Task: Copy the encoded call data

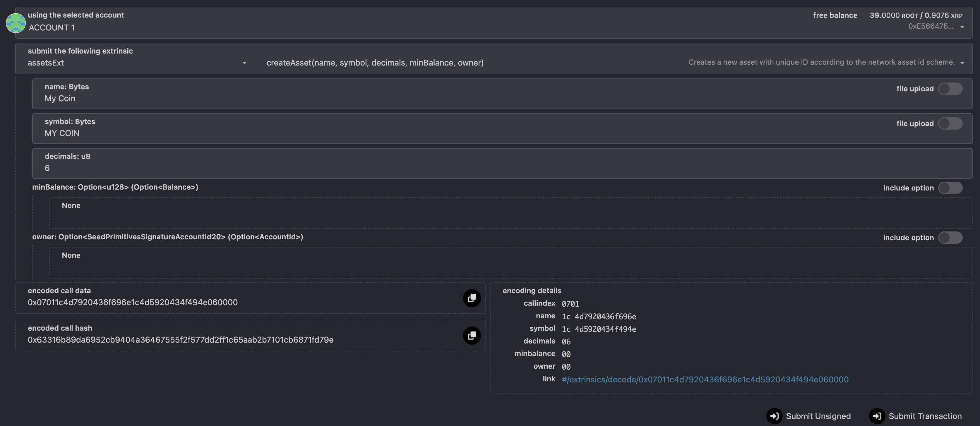Action: [x=472, y=298]
